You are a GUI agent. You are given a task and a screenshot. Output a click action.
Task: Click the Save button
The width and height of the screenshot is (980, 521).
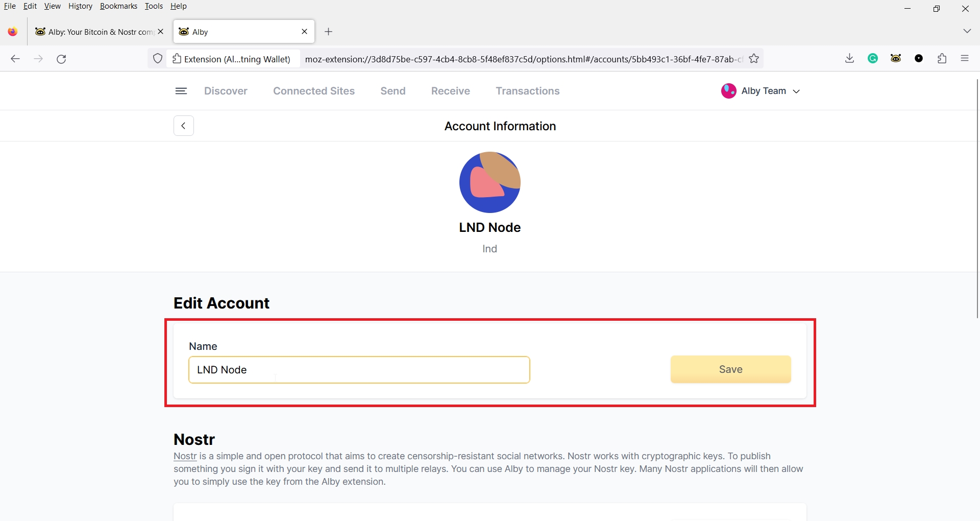pos(730,369)
